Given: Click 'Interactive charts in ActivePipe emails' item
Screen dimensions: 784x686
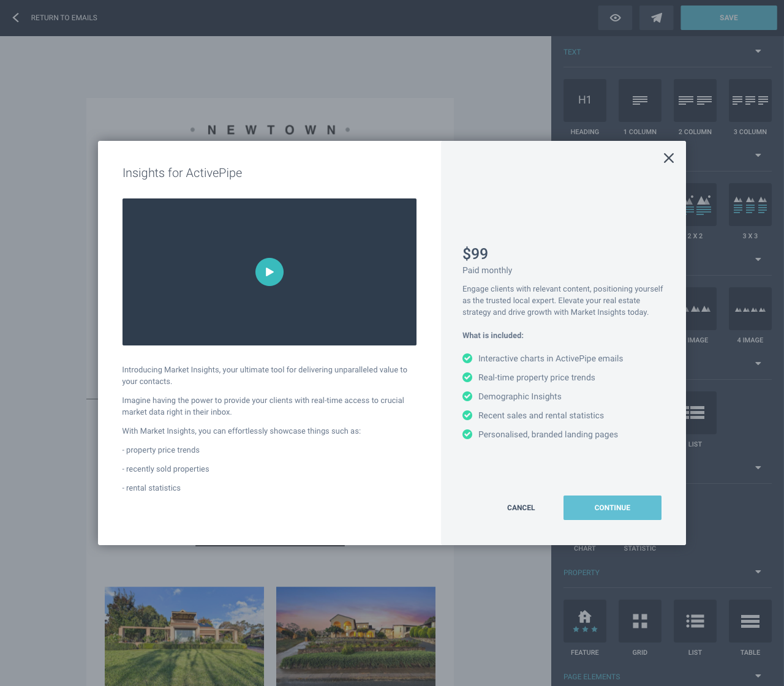Looking at the screenshot, I should [x=551, y=359].
